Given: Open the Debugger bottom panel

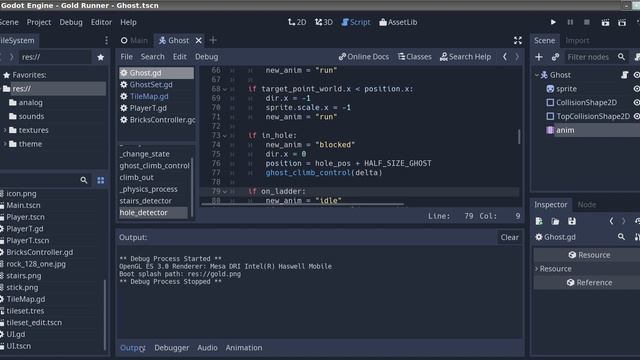Looking at the screenshot, I should tap(172, 348).
